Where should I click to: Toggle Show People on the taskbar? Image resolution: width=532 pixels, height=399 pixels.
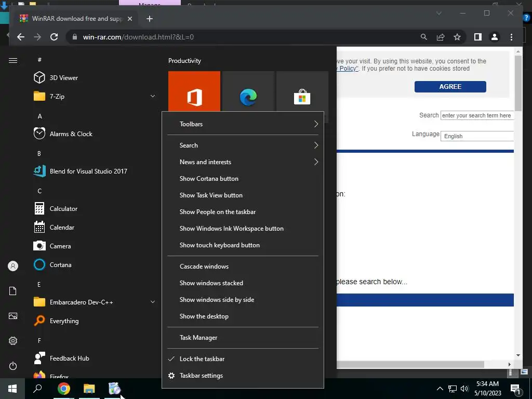[x=243, y=212]
